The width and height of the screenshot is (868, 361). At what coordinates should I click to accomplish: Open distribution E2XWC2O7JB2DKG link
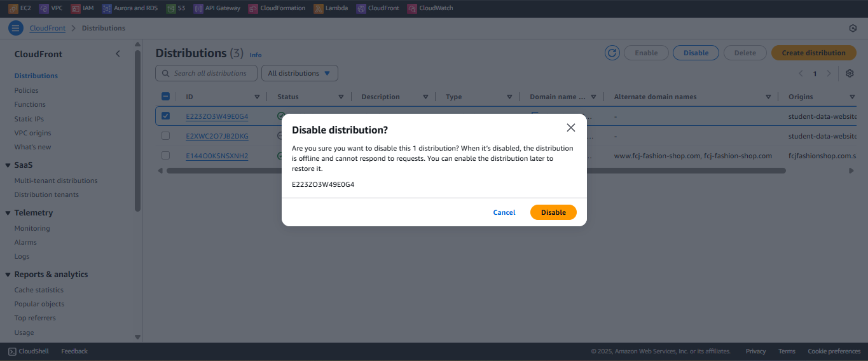[x=217, y=136]
